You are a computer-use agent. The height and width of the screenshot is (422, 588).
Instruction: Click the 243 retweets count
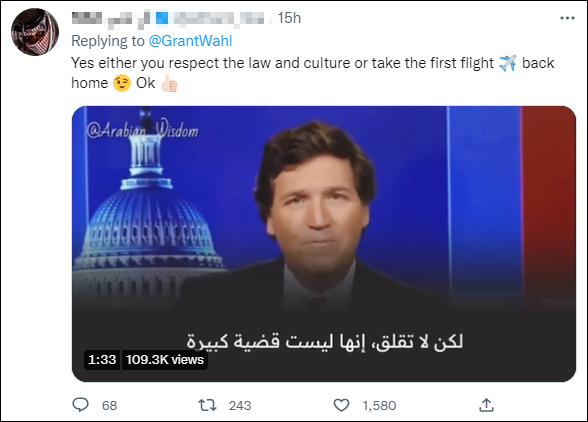tap(240, 405)
